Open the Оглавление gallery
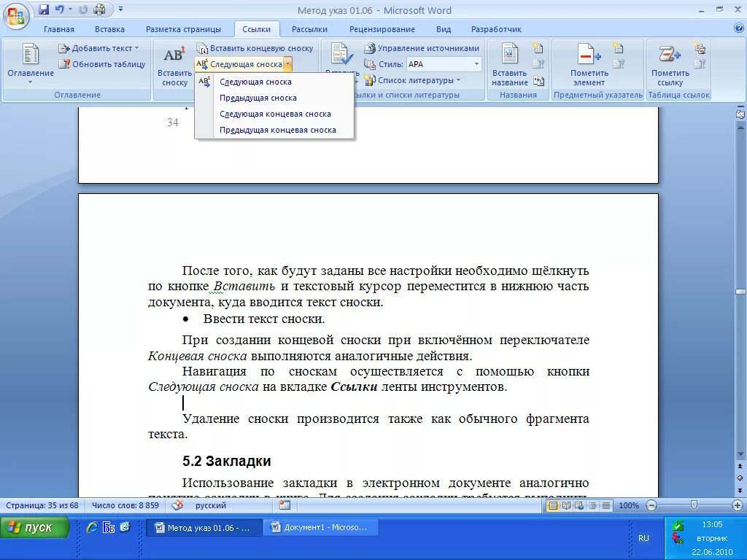This screenshot has height=560, width=747. tap(29, 66)
